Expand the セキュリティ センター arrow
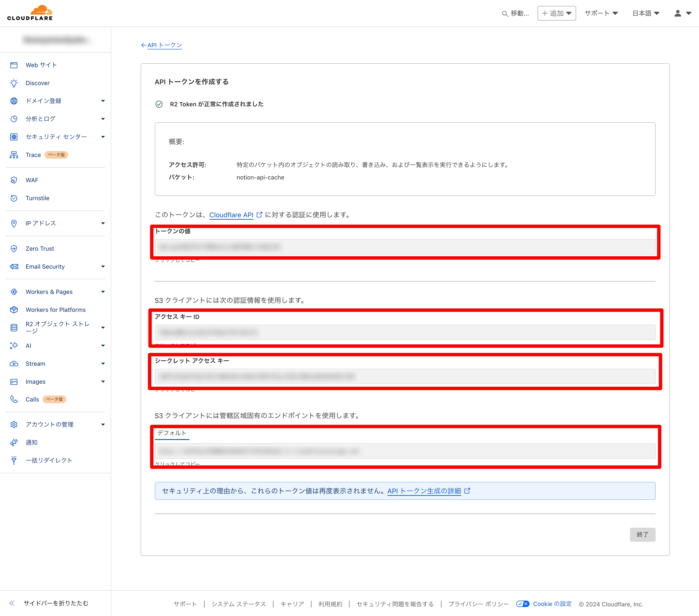This screenshot has height=616, width=699. click(x=103, y=137)
